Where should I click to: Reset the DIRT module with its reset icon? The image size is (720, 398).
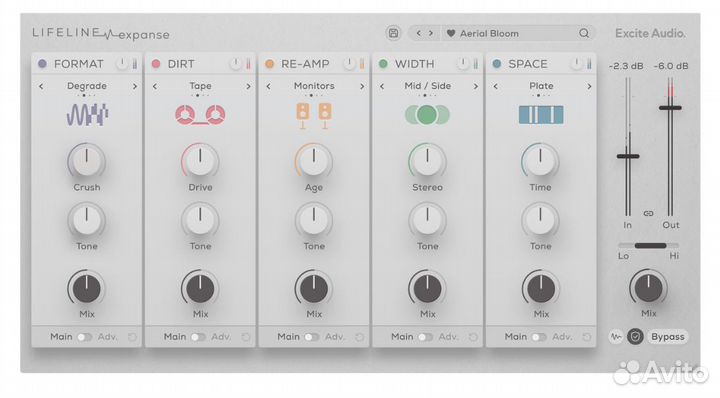tap(246, 337)
